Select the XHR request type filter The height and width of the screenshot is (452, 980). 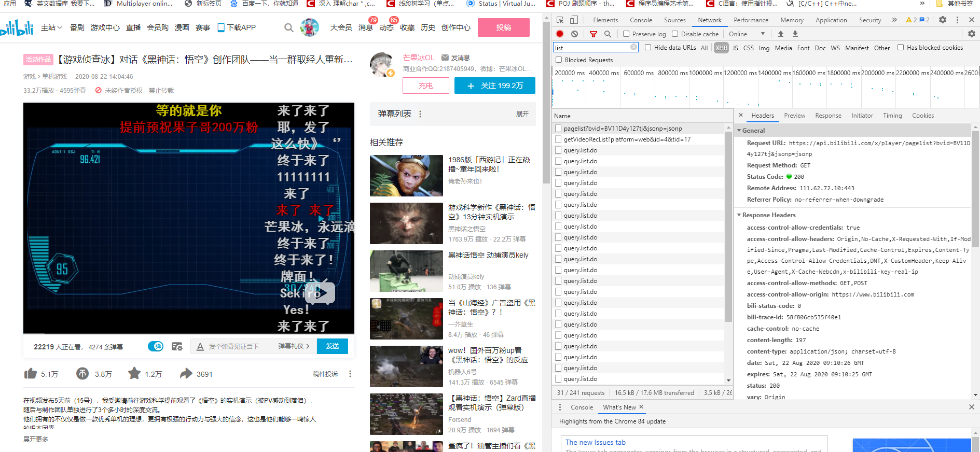(721, 48)
